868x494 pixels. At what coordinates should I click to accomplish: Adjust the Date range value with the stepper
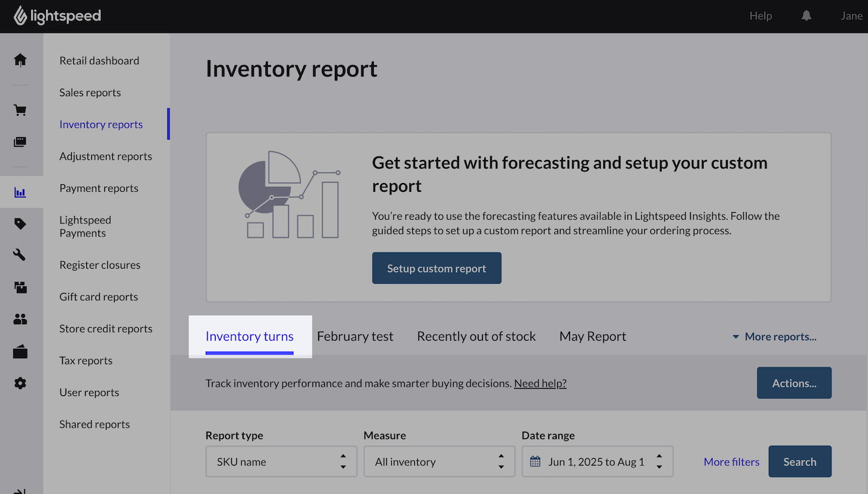660,461
